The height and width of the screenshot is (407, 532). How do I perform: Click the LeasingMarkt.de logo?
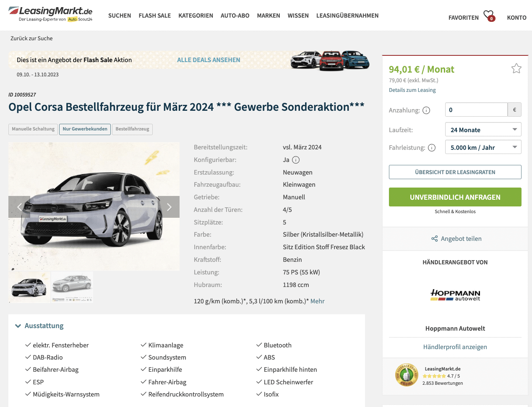[50, 14]
